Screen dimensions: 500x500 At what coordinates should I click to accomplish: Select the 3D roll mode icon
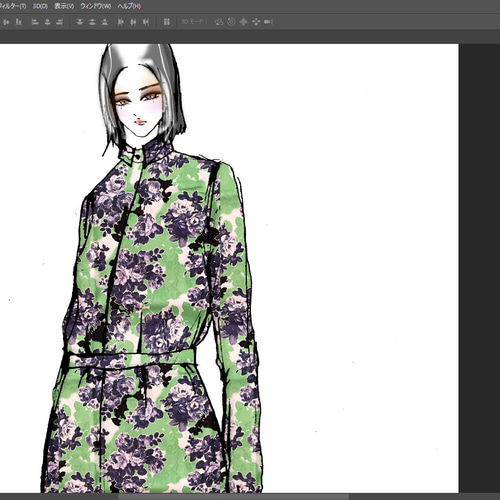tap(231, 22)
